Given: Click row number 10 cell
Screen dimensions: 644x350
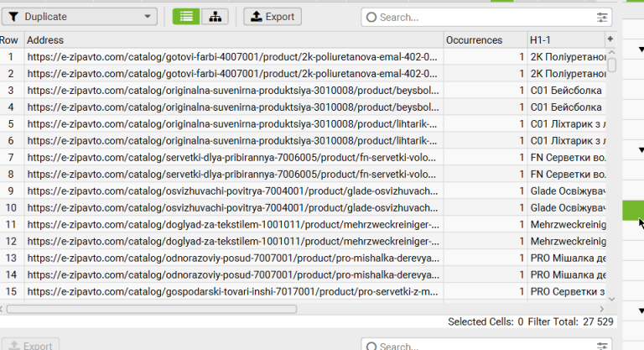Looking at the screenshot, I should pyautogui.click(x=11, y=208).
